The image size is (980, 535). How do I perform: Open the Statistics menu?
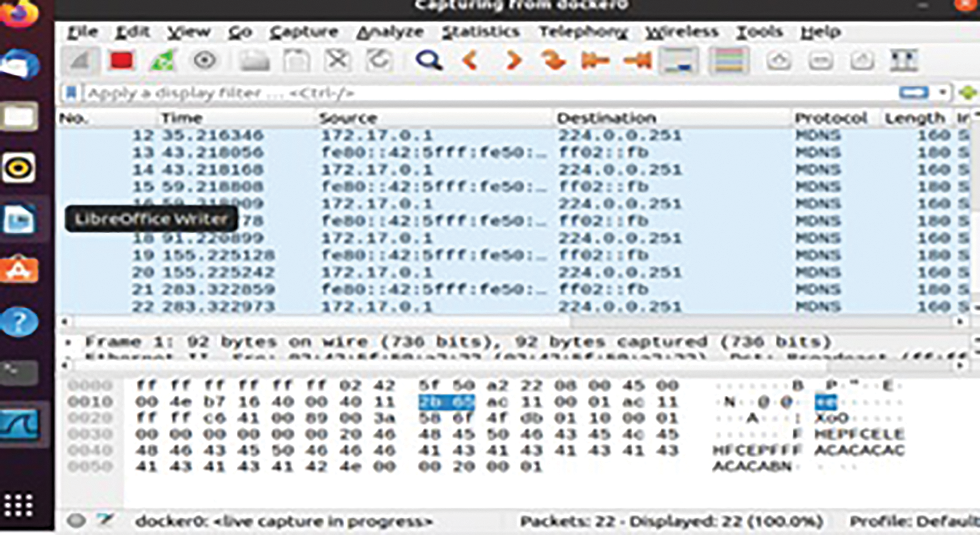click(x=480, y=32)
